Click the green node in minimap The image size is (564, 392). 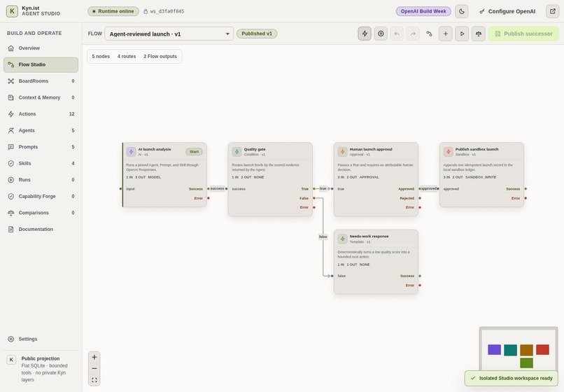point(527,363)
